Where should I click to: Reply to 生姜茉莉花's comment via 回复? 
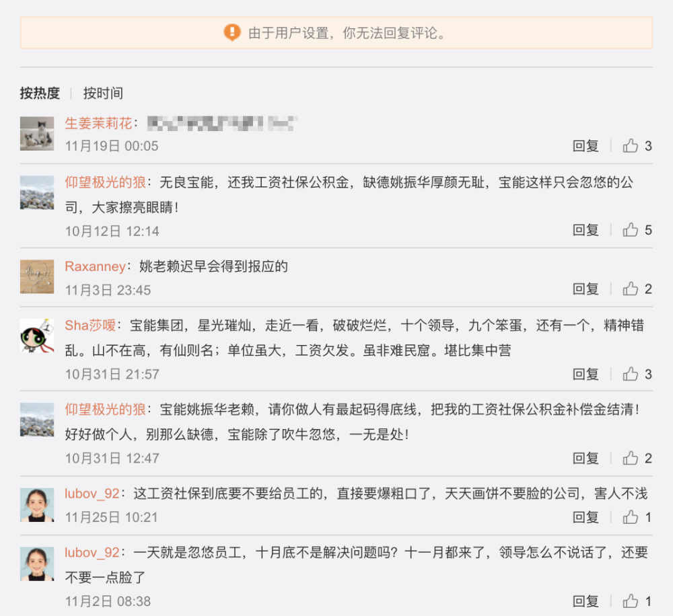coord(586,146)
